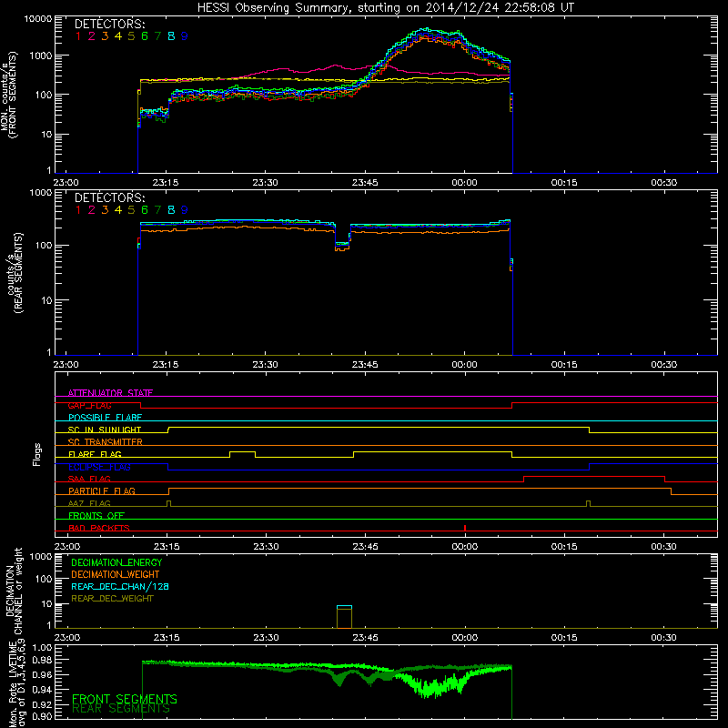Image resolution: width=728 pixels, height=728 pixels.
Task: Click the 23:30 tick label under the decimation plot
Action: 266,638
